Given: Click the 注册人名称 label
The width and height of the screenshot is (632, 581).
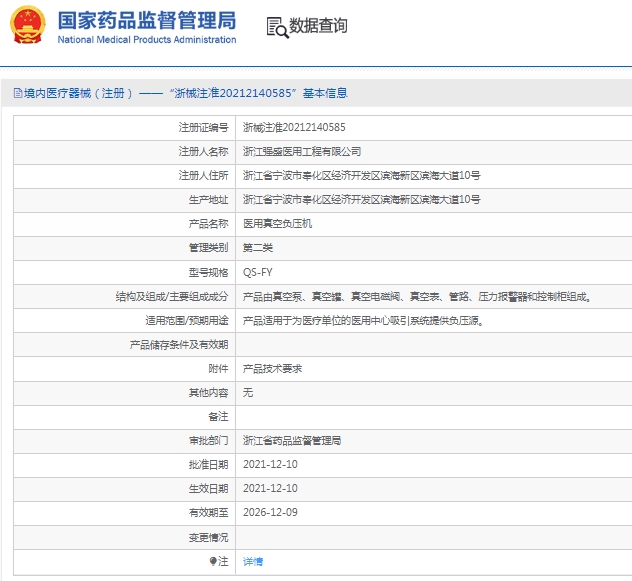Looking at the screenshot, I should coord(204,152).
